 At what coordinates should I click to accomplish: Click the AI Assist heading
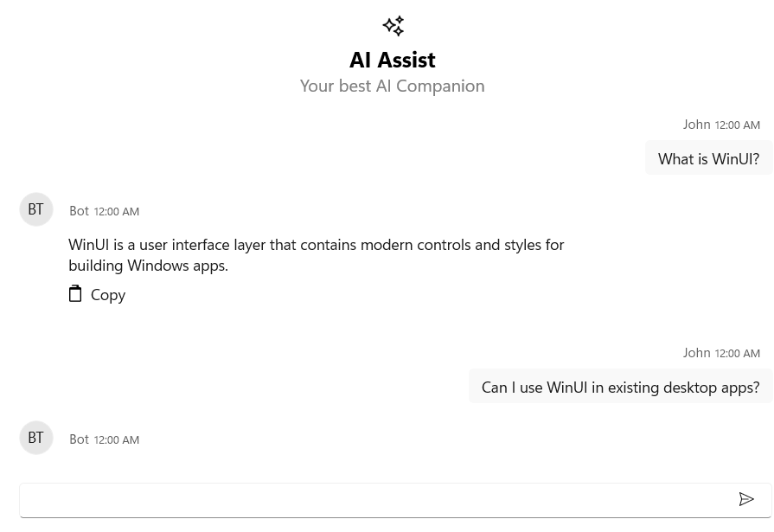392,59
